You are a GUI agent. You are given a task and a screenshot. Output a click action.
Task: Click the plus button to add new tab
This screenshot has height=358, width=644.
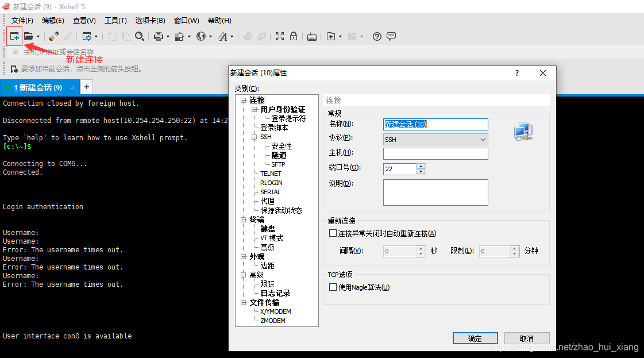pyautogui.click(x=87, y=87)
